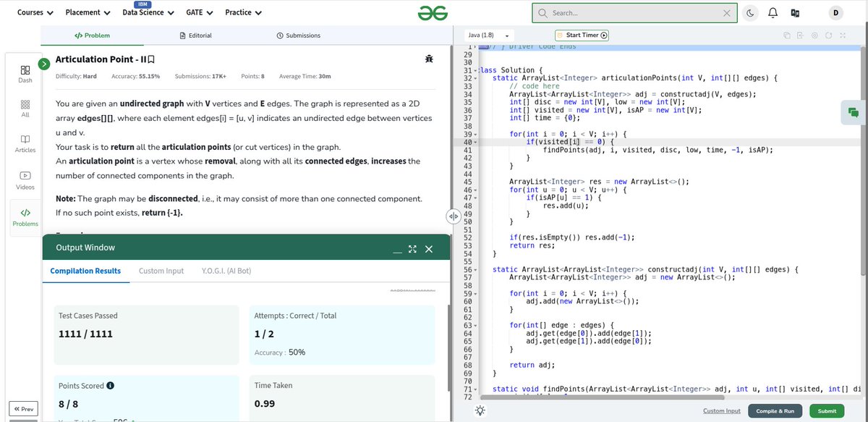The width and height of the screenshot is (868, 422).
Task: Focus the Search input field
Action: [634, 13]
